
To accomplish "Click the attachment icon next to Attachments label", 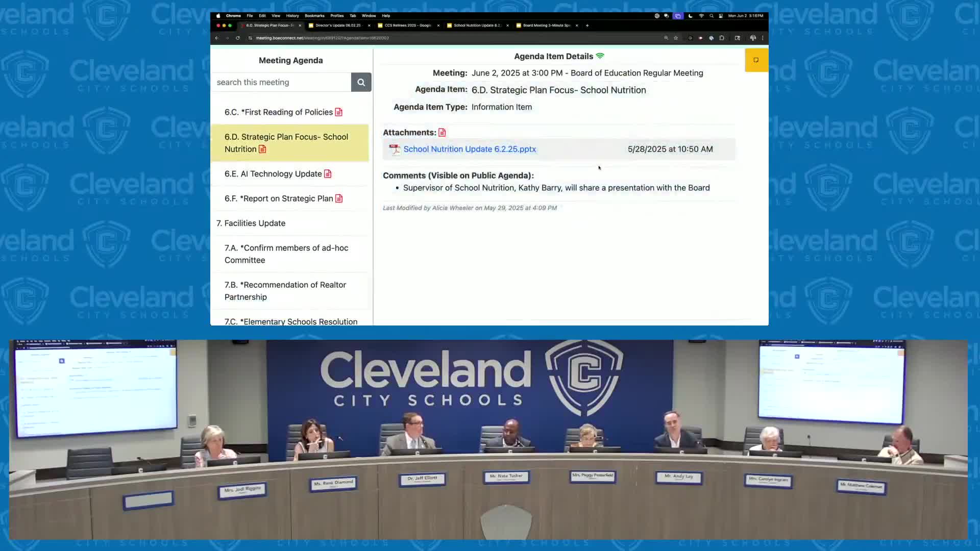I will 442,133.
